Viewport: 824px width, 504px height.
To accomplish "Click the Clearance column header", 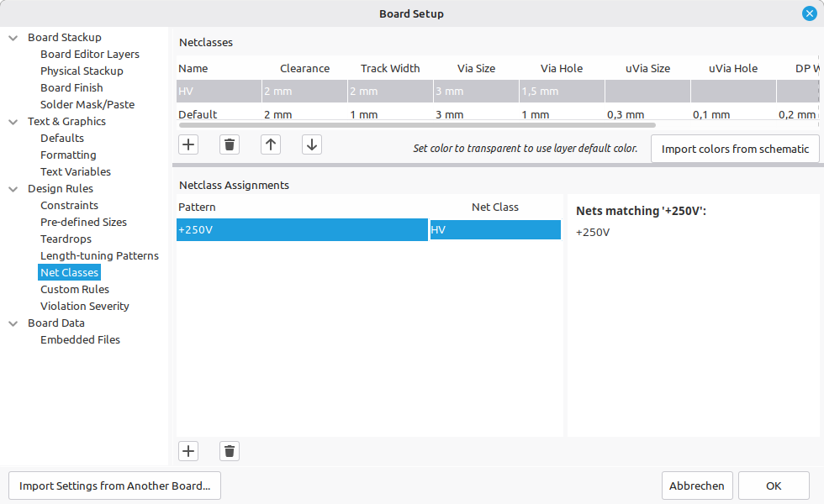I will click(304, 68).
